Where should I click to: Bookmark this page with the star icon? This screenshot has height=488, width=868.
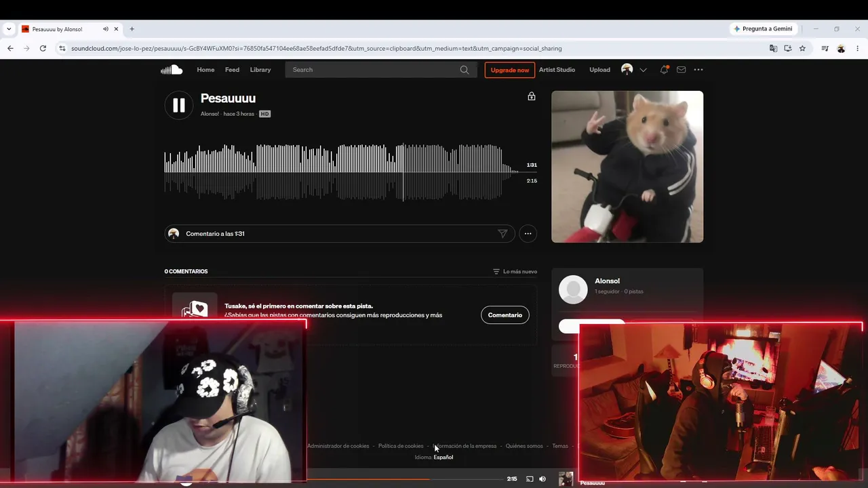tap(802, 48)
